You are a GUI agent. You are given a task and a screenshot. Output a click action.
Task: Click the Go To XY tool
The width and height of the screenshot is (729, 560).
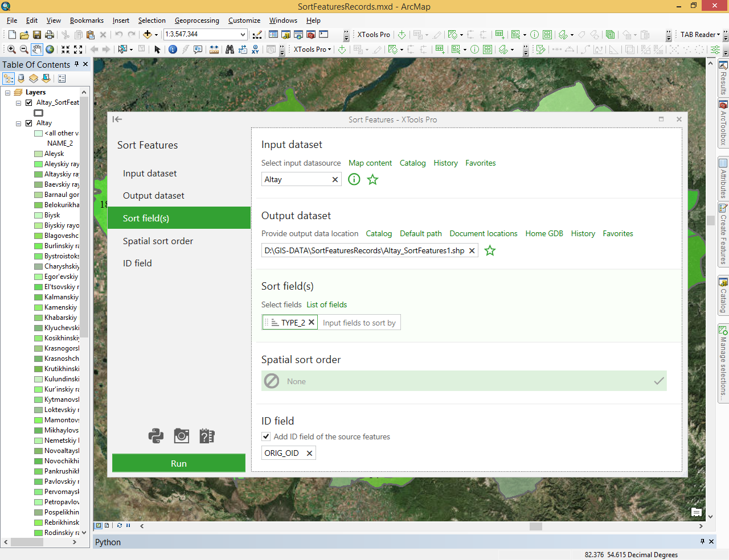255,50
